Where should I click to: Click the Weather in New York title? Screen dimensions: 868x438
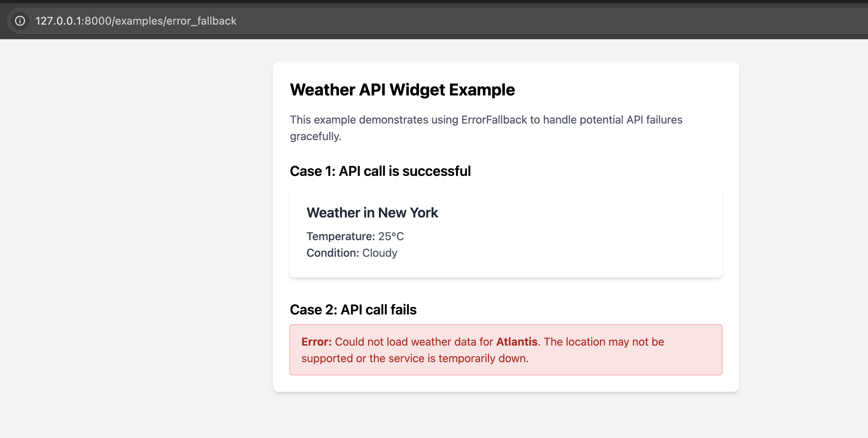[x=372, y=213]
